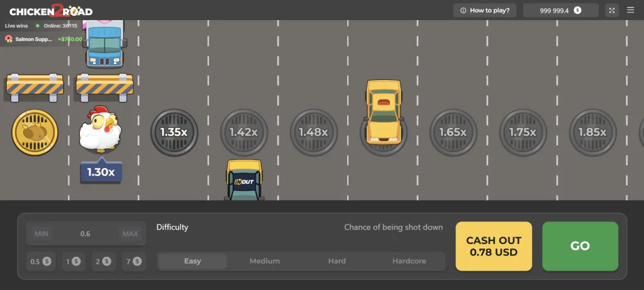Choose Easy difficulty
The image size is (644, 290).
(192, 261)
